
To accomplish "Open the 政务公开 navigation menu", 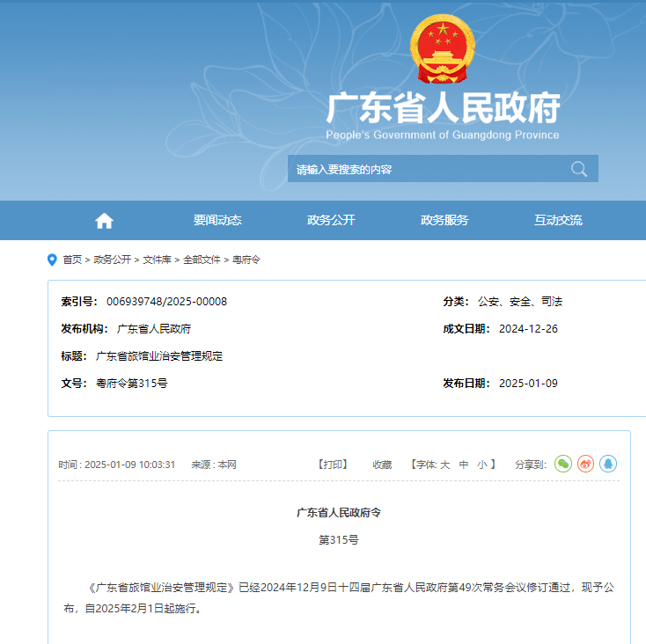I will click(331, 221).
